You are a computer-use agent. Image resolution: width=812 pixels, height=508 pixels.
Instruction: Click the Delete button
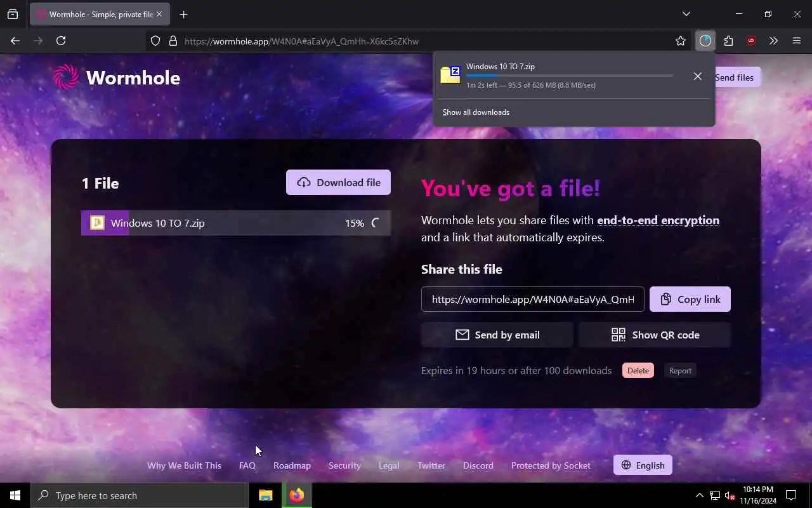pos(638,371)
